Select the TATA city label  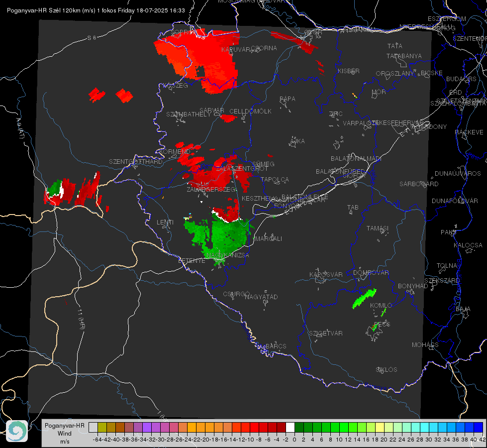(x=395, y=46)
